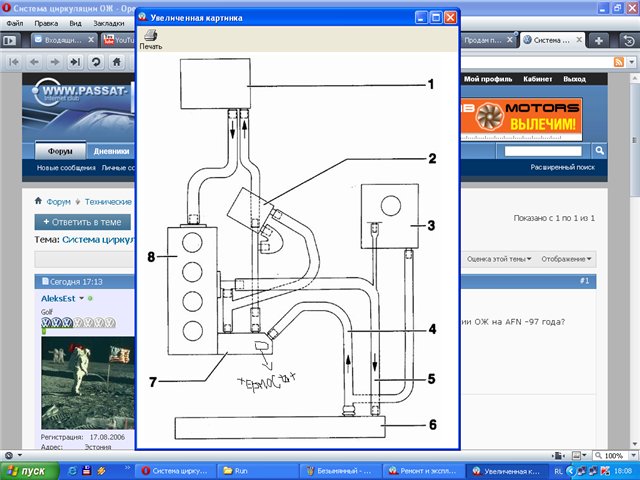Click Мой профиль link
The height and width of the screenshot is (480, 640).
point(488,79)
